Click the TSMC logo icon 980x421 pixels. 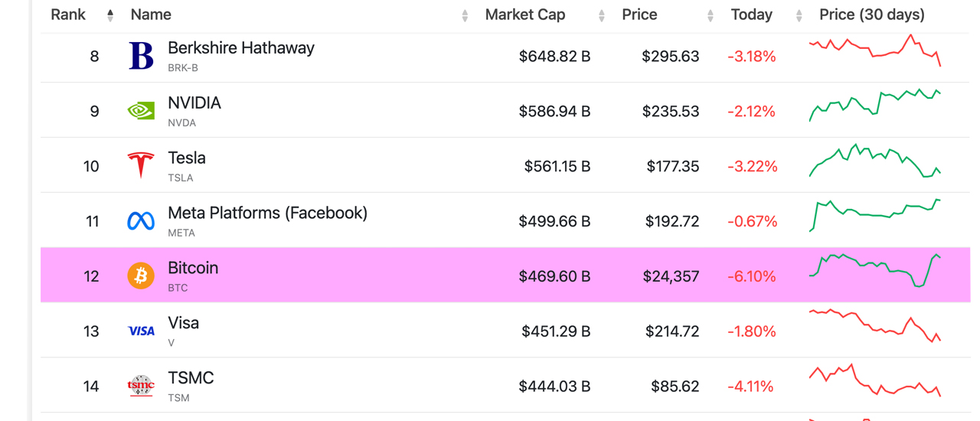[141, 386]
